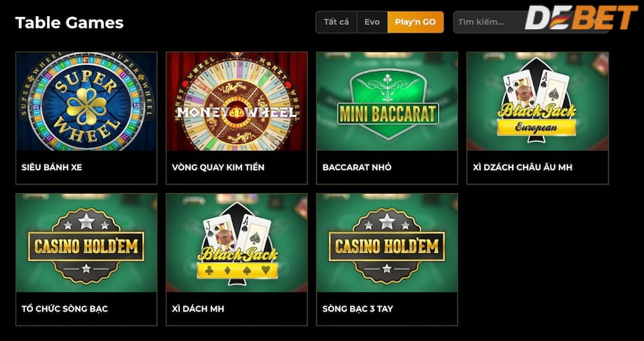
Task: Click the DEBET logo
Action: 581,17
